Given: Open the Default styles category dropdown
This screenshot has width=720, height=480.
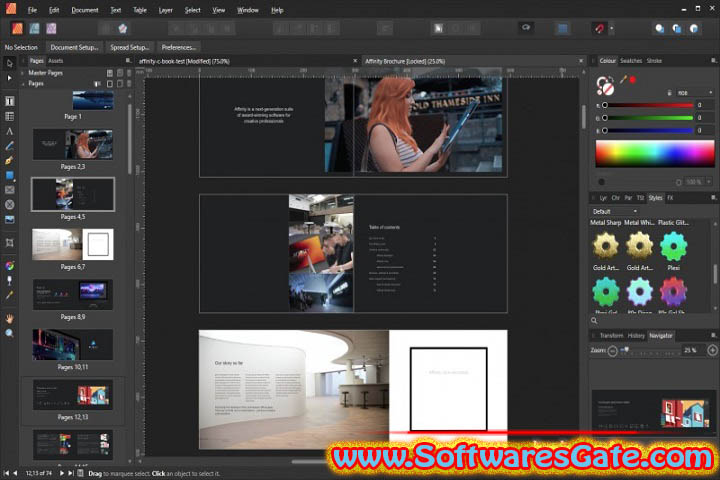Looking at the screenshot, I should (614, 211).
